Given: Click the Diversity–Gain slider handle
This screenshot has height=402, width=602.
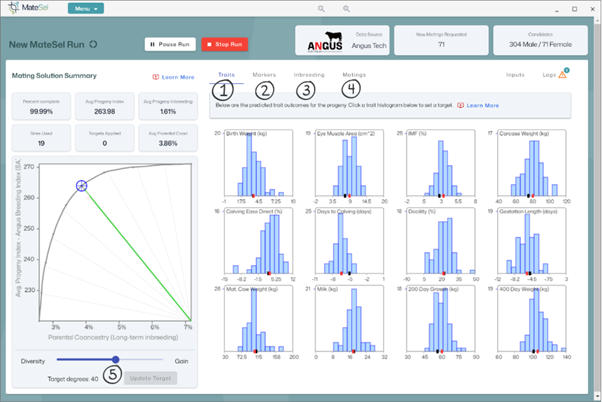Looking at the screenshot, I should (x=117, y=359).
